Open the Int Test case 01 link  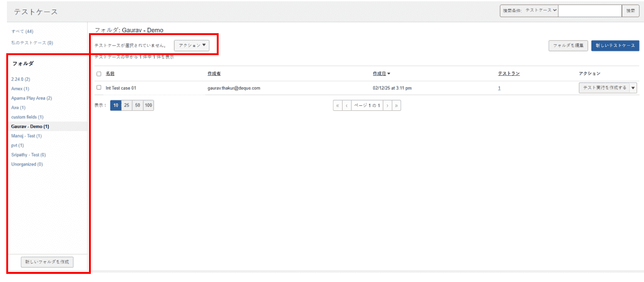pos(121,88)
